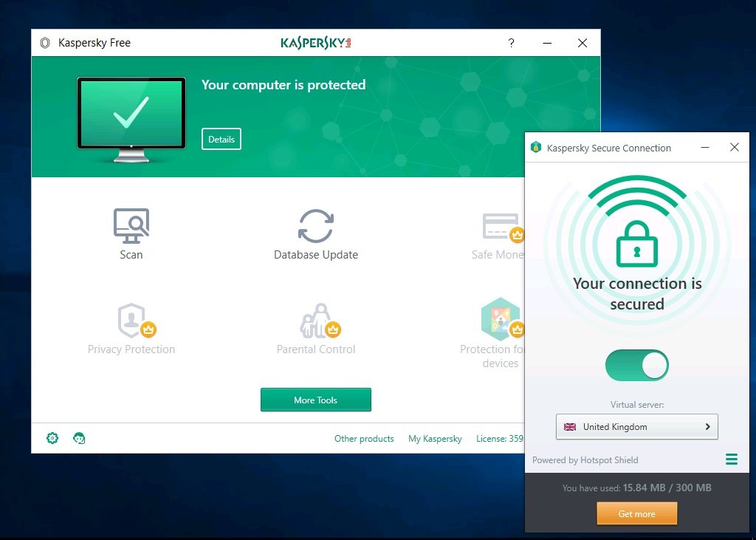Click the Kaspersky Free shield title icon
The height and width of the screenshot is (540, 756).
(x=45, y=43)
